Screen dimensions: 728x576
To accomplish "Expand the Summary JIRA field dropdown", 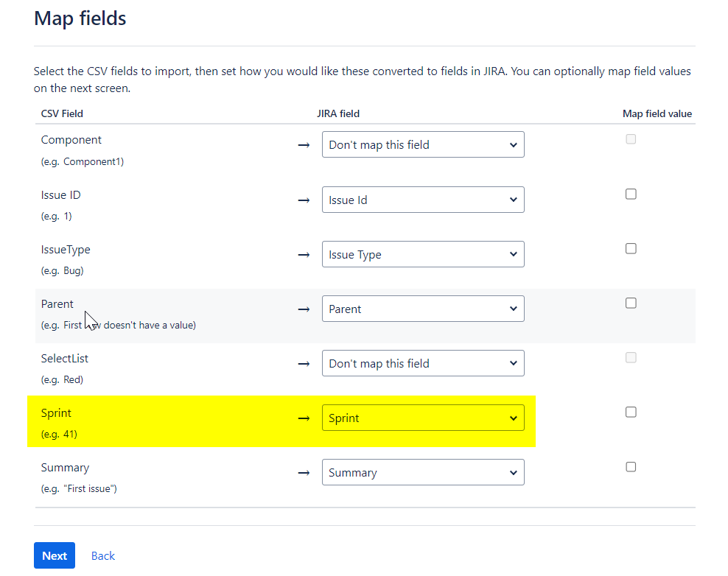I will (423, 472).
